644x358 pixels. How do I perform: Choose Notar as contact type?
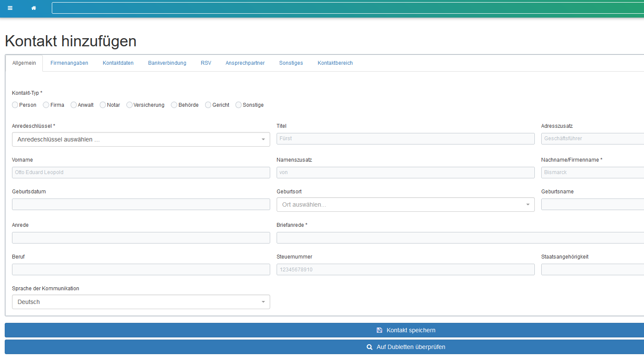(103, 105)
